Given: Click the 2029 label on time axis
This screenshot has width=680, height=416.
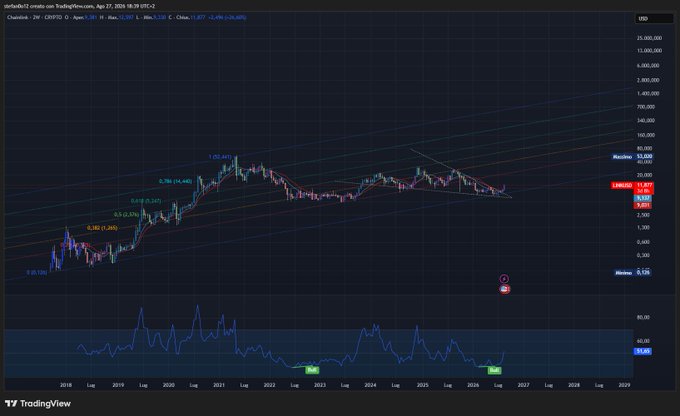Looking at the screenshot, I should click(x=624, y=385).
